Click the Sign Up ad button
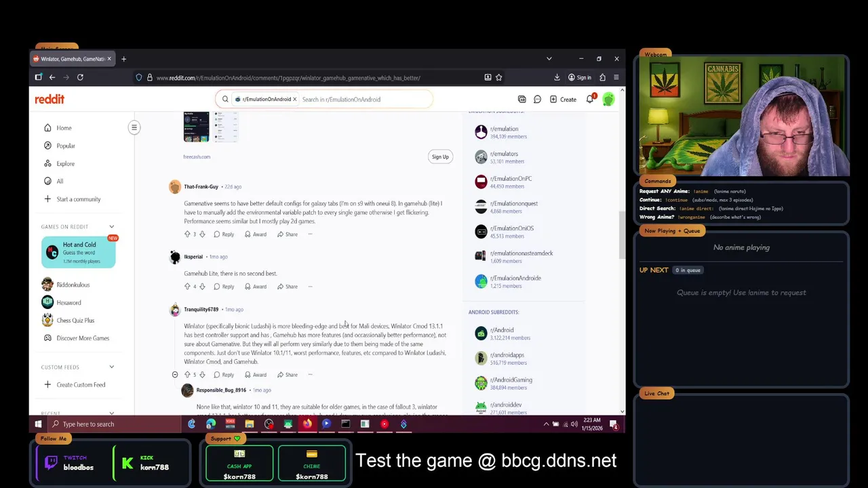The height and width of the screenshot is (488, 868). coord(440,157)
